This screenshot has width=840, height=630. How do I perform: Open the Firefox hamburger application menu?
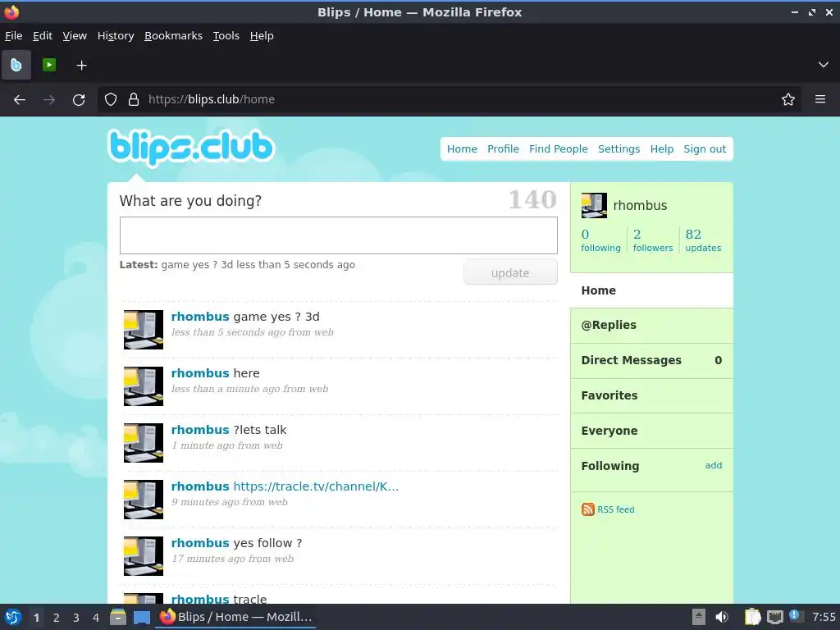(x=819, y=99)
